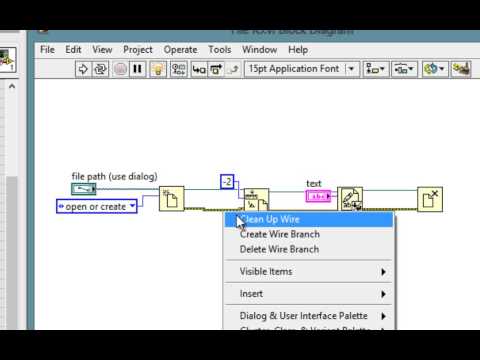
Task: Open the Help menu
Action: pyautogui.click(x=298, y=50)
